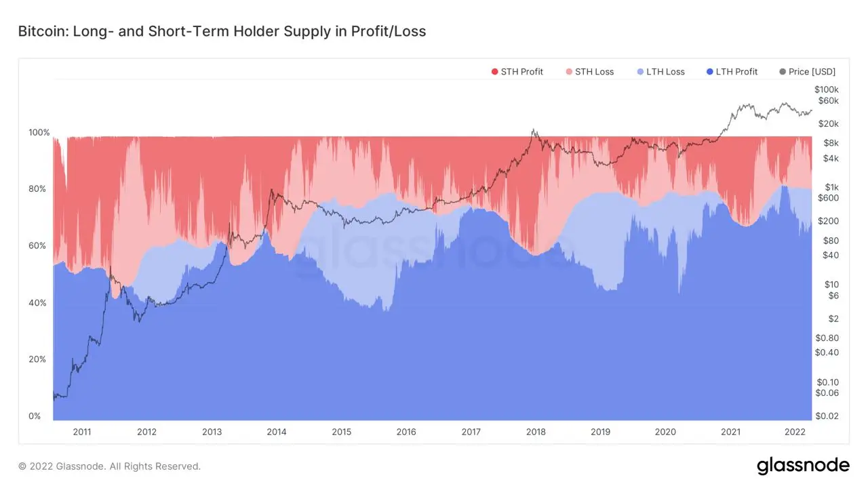
Task: Click the gray Price [USD] legend dot
Action: 783,72
